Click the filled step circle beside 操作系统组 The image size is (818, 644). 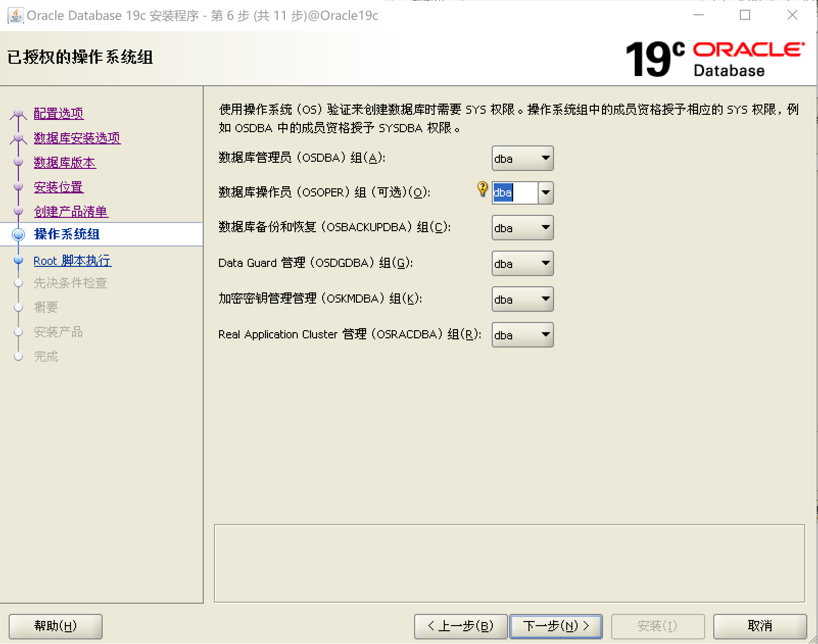coord(18,234)
